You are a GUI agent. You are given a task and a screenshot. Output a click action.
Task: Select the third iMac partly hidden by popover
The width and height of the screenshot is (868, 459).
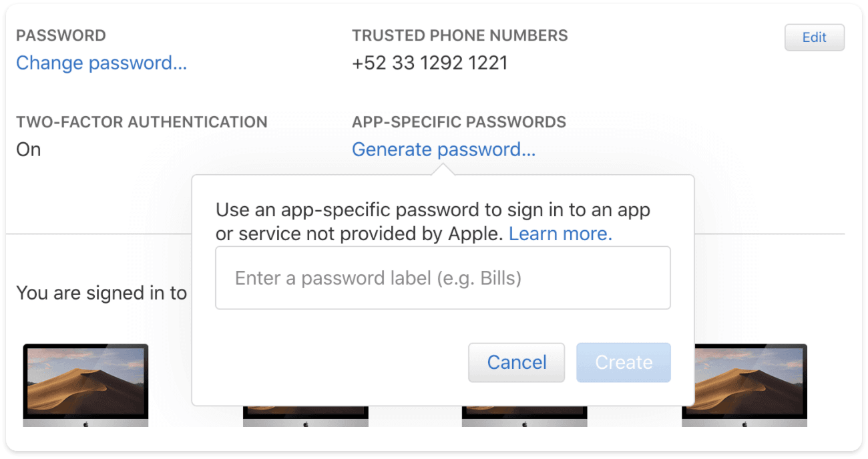[x=524, y=416]
